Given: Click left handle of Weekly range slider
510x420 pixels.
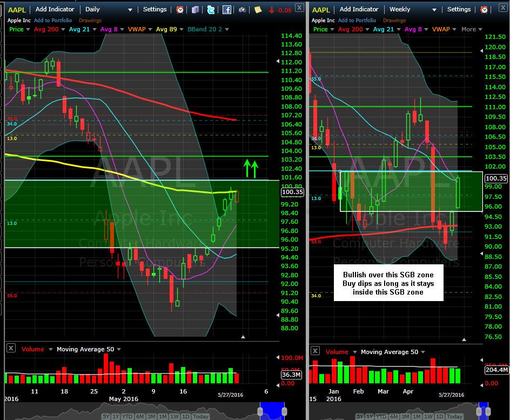Looking at the screenshot, I should [479, 411].
